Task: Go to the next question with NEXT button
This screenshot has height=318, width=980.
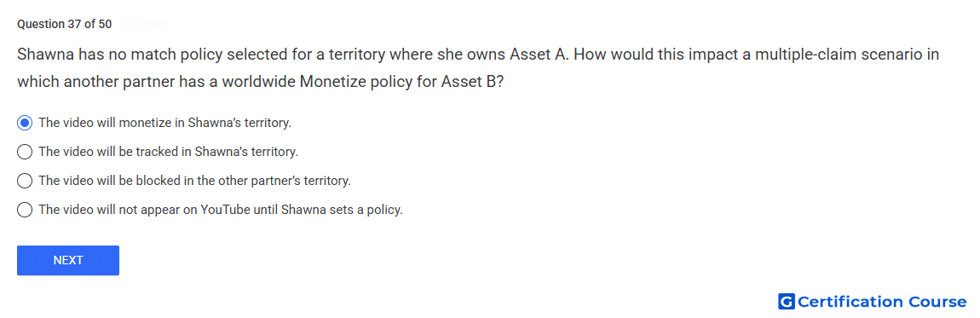Action: pyautogui.click(x=68, y=261)
